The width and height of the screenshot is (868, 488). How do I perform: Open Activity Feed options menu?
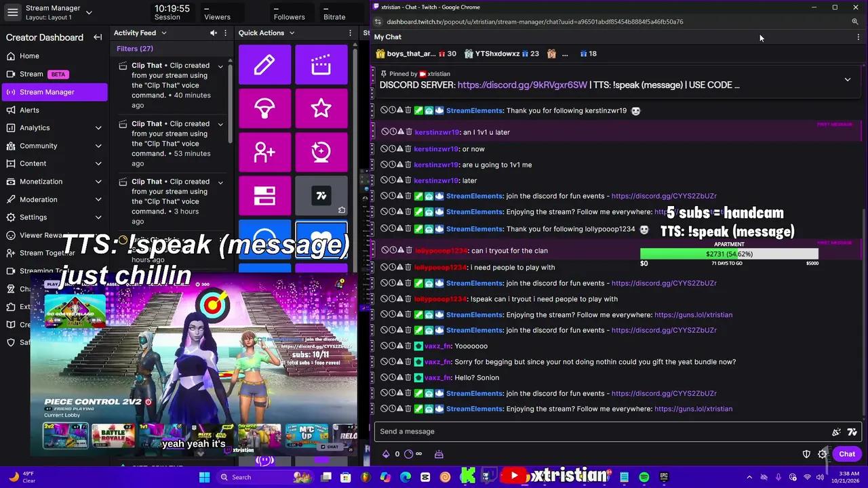tap(226, 33)
